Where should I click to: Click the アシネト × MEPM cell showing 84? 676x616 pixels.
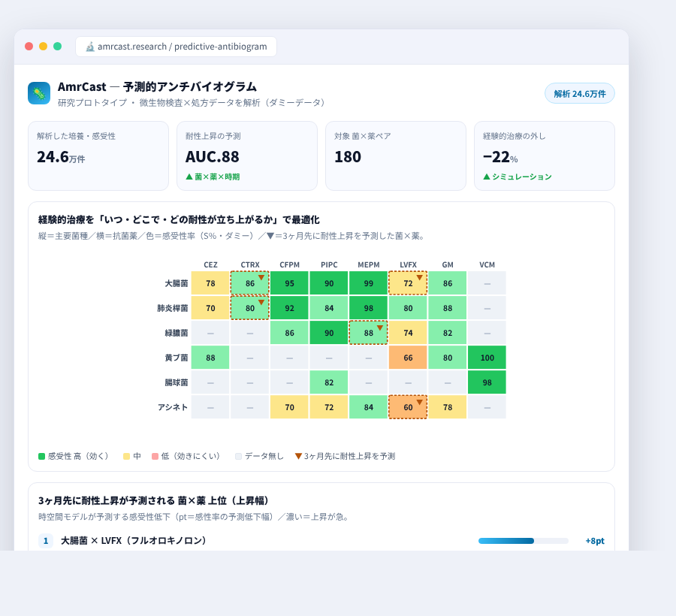pyautogui.click(x=369, y=407)
